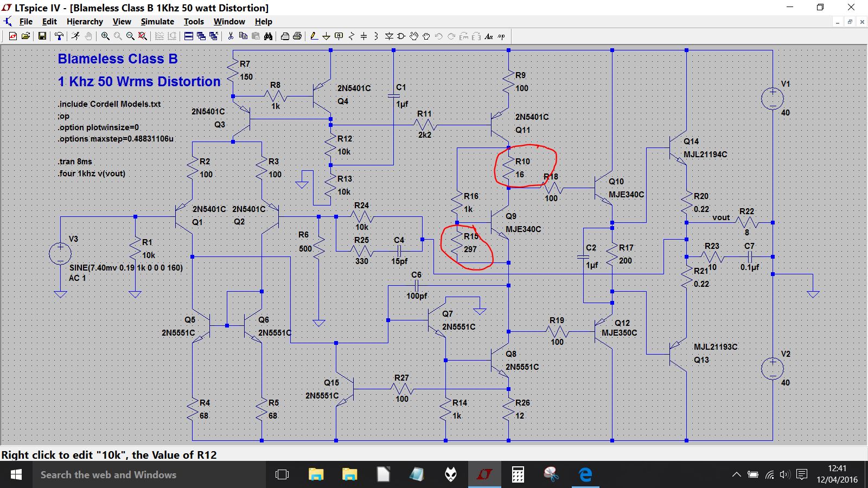Restore the inner schematic child window
868x488 pixels.
coord(850,22)
